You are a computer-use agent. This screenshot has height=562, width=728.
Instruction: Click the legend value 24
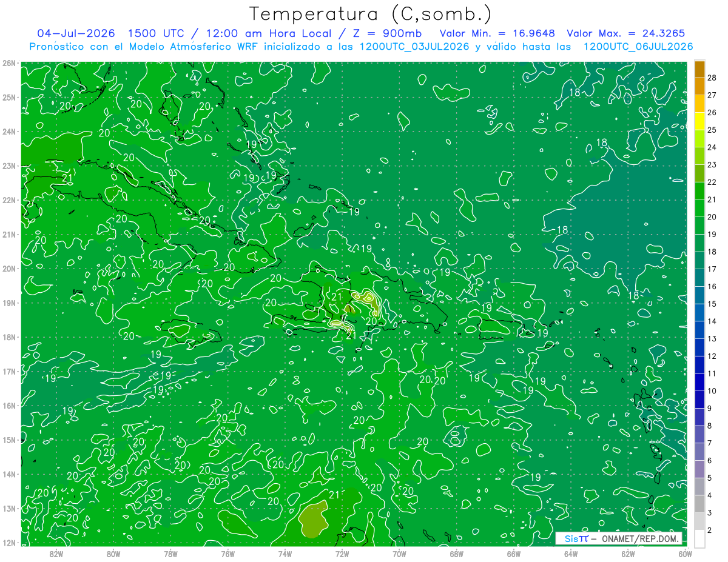click(712, 147)
